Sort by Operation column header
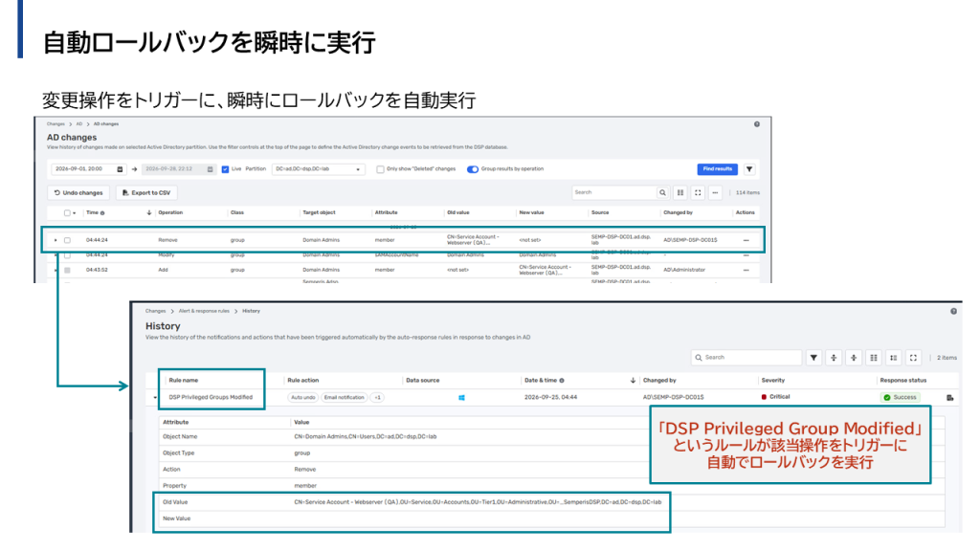This screenshot has height=551, width=980. click(x=170, y=213)
